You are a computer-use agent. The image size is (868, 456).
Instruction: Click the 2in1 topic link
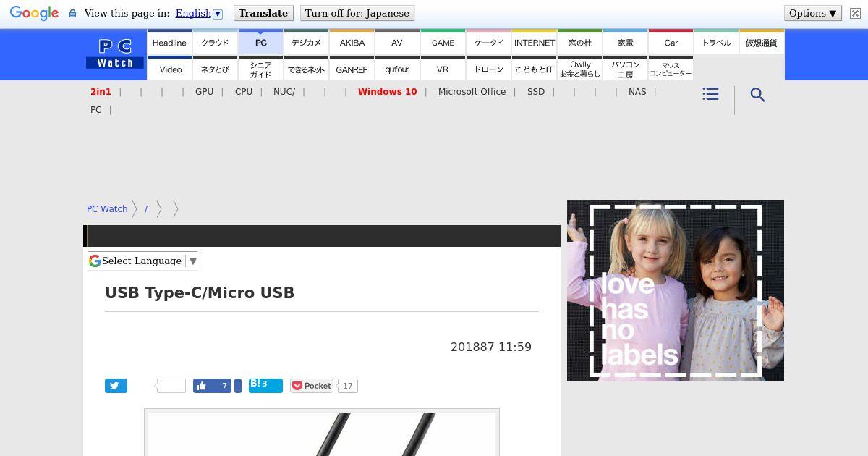tap(101, 92)
